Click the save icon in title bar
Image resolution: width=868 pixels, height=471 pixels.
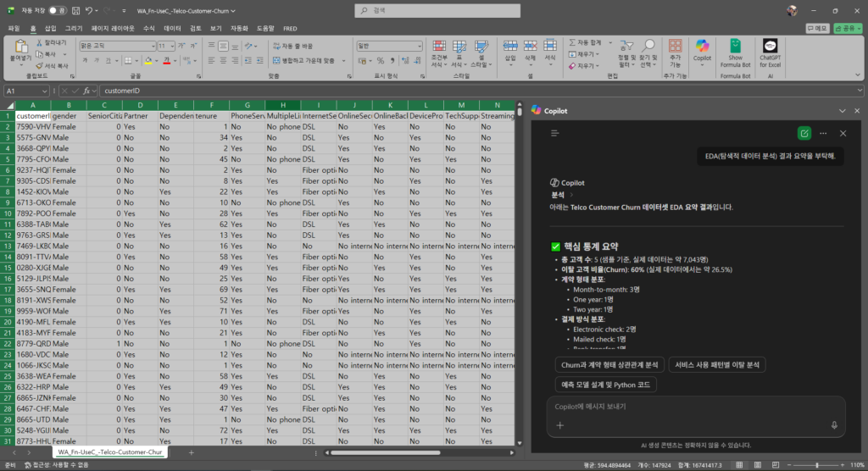75,11
